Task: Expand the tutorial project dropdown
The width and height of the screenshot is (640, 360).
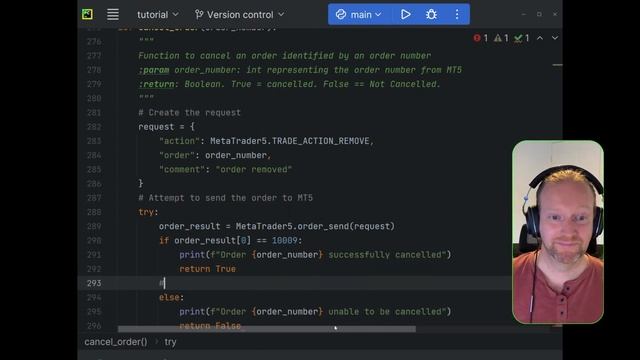Action: [x=158, y=15]
